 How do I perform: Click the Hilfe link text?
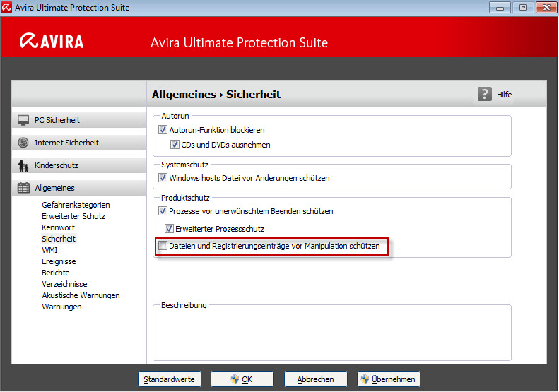pyautogui.click(x=504, y=95)
